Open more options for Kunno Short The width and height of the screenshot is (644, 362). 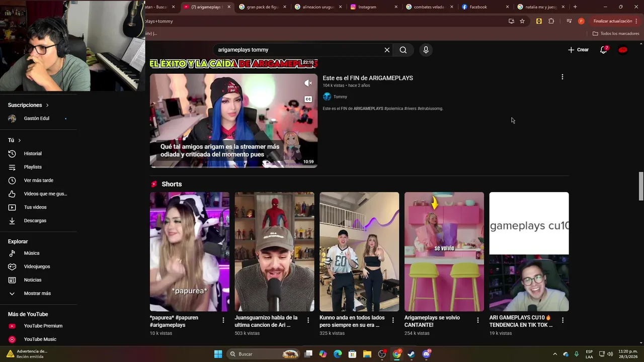coord(393,320)
